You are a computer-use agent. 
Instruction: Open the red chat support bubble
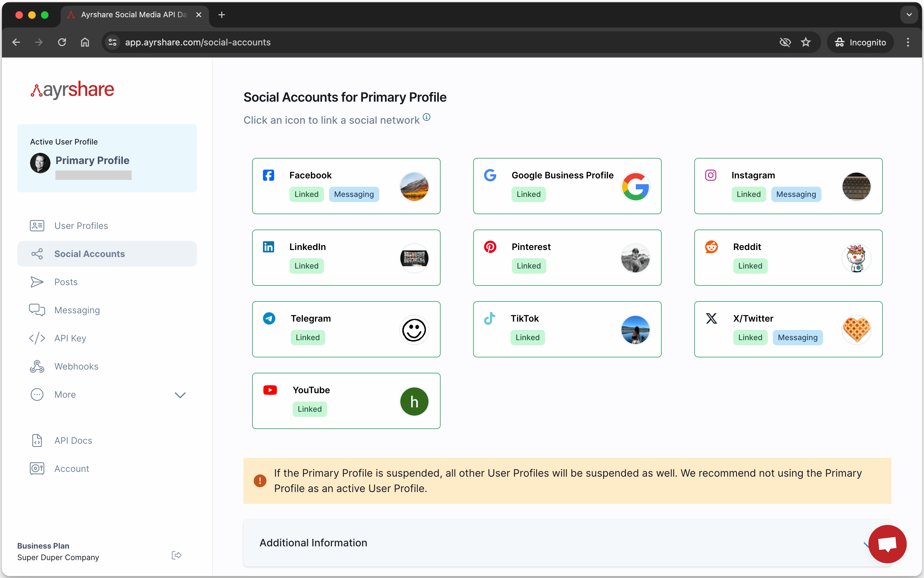point(887,543)
